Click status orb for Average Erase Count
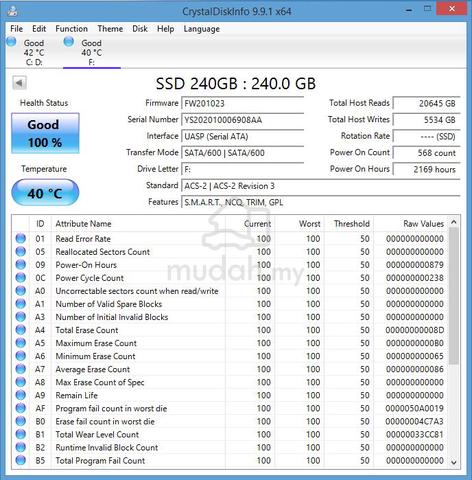This screenshot has width=472, height=480. point(21,369)
